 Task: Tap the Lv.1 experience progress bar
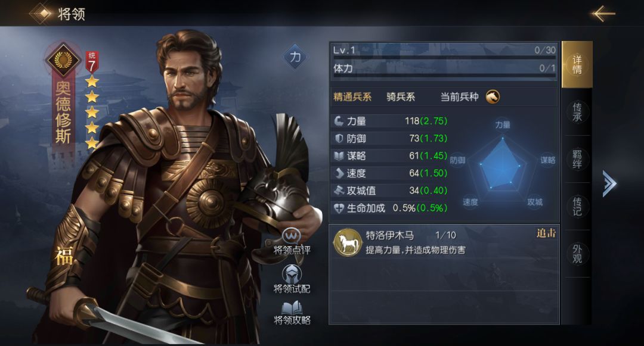pos(444,51)
